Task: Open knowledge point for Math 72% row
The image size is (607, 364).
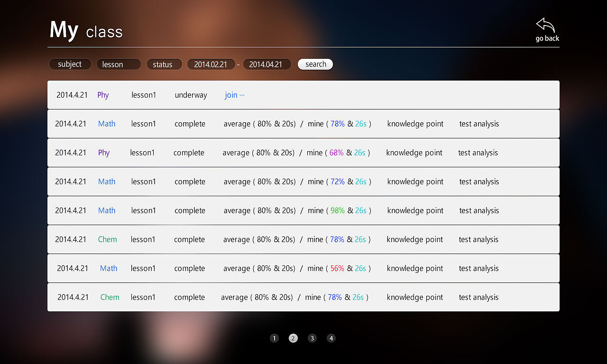Action: 415,182
